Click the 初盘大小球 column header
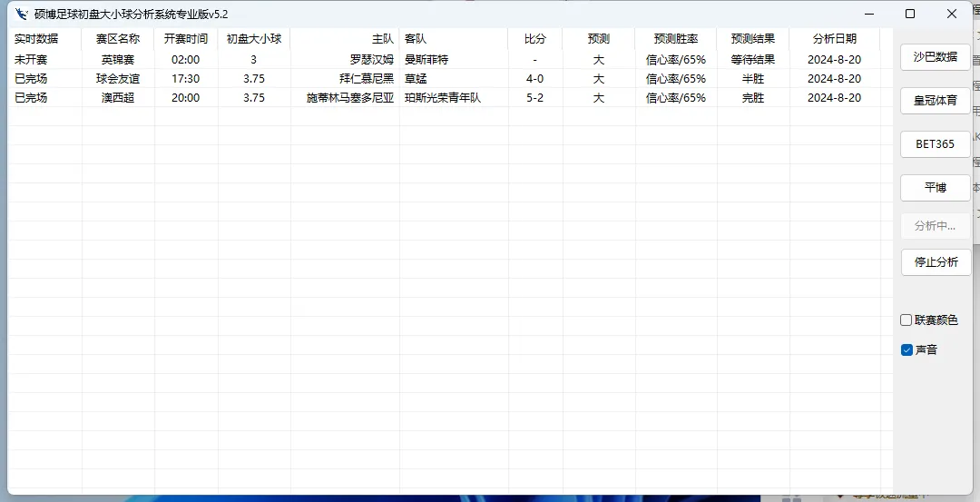The height and width of the screenshot is (502, 980). click(x=254, y=39)
